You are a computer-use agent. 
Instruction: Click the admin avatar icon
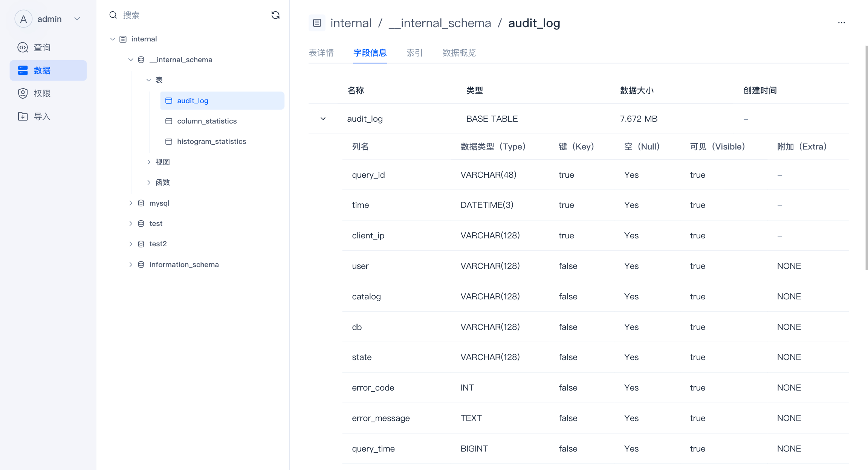pyautogui.click(x=23, y=19)
